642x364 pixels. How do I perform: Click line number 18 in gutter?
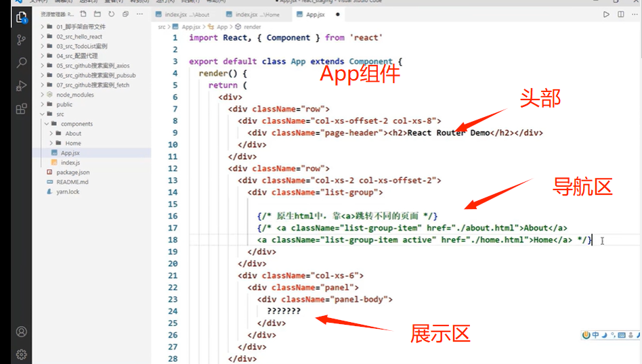click(x=173, y=240)
